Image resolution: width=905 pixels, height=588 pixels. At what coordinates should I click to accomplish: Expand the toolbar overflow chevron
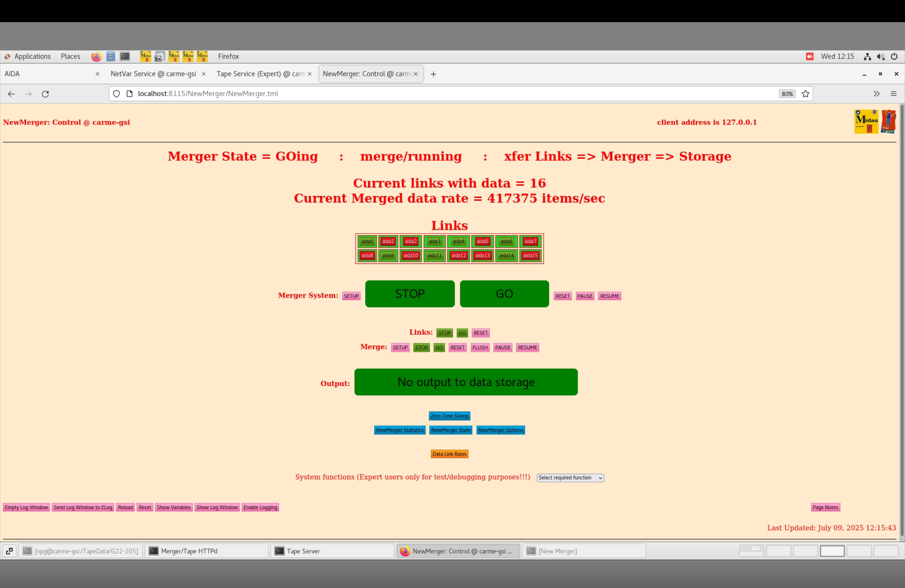tap(876, 94)
